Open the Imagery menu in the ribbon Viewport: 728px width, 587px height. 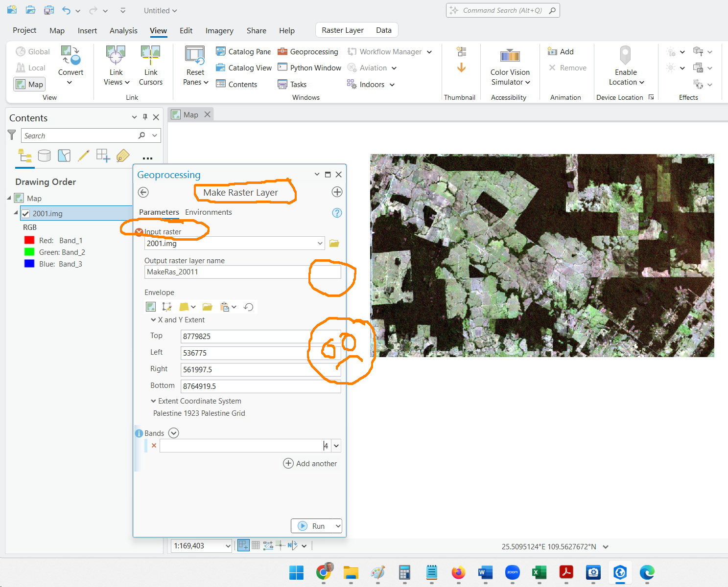pyautogui.click(x=219, y=30)
